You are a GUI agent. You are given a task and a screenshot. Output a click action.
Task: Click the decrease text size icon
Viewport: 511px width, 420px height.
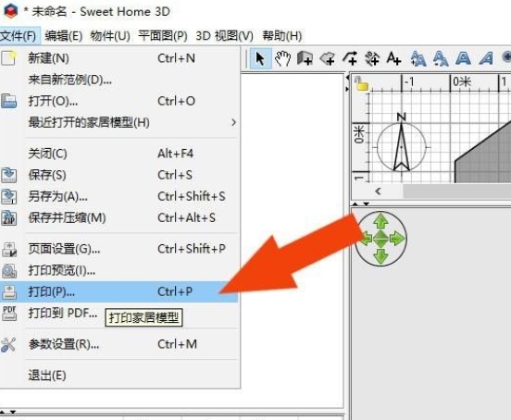[x=441, y=58]
